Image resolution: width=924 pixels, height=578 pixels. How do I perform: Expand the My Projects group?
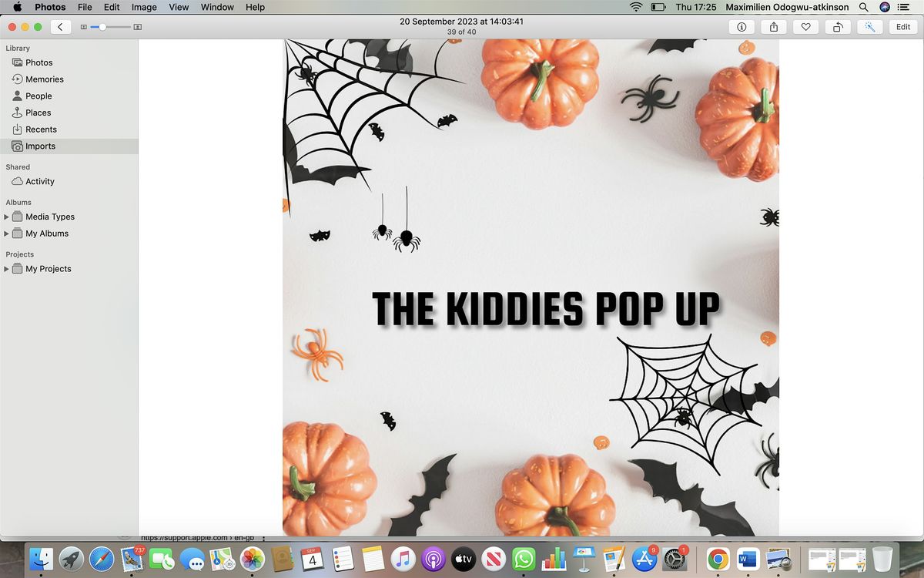click(x=7, y=269)
